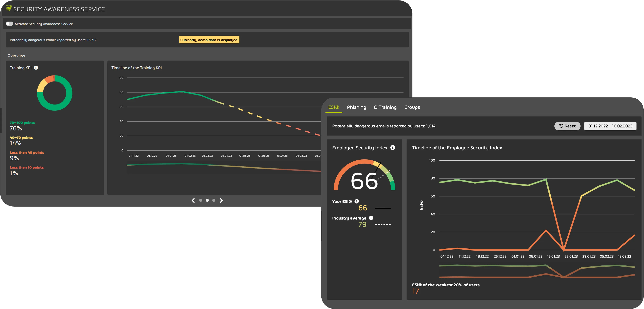Switch to the Phishing tab
This screenshot has width=644, height=309.
click(x=356, y=107)
